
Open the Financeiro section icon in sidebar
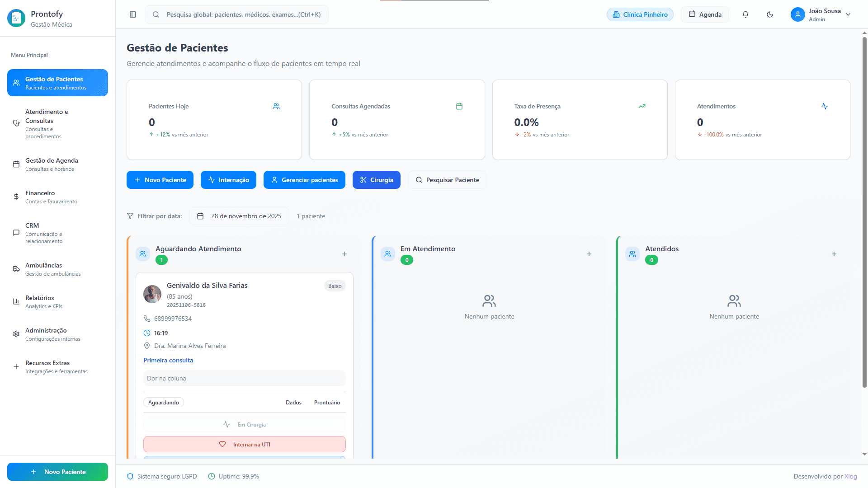[16, 197]
